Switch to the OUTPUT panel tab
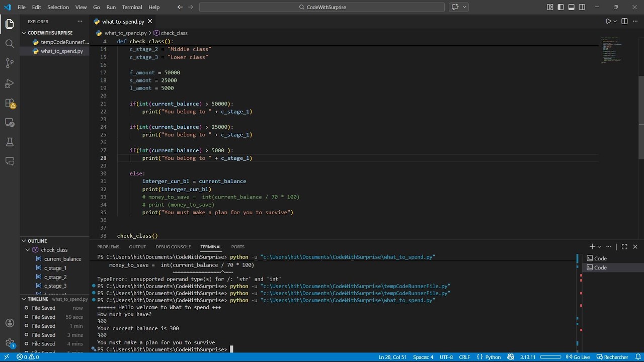The image size is (644, 362). click(x=137, y=247)
